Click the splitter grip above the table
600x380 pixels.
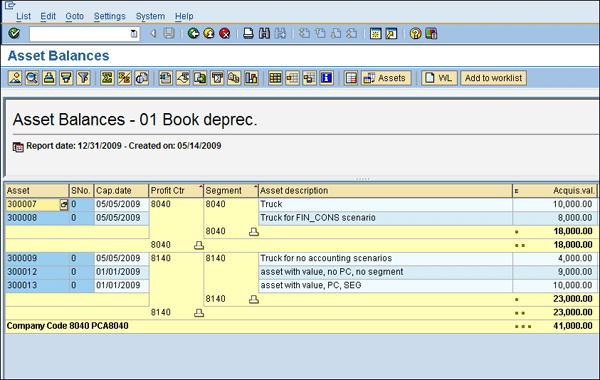point(362,179)
